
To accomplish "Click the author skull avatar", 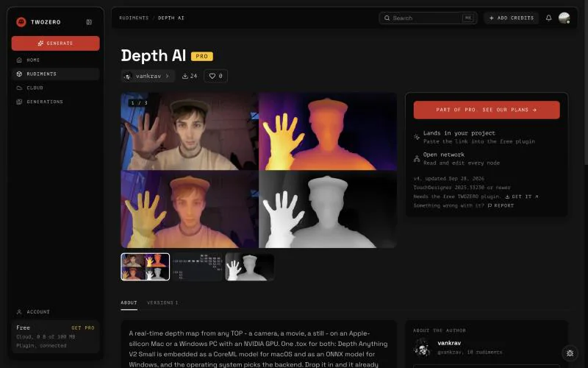I will pyautogui.click(x=422, y=347).
